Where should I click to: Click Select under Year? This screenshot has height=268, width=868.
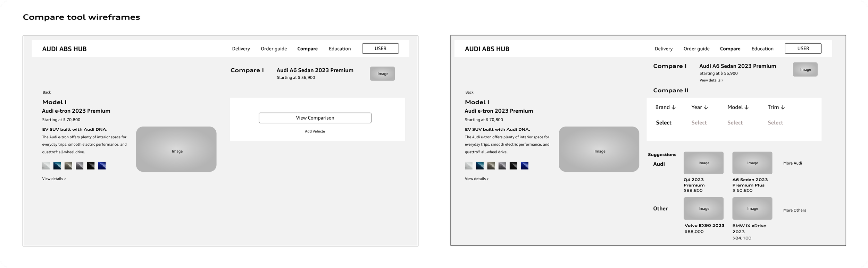(x=699, y=123)
